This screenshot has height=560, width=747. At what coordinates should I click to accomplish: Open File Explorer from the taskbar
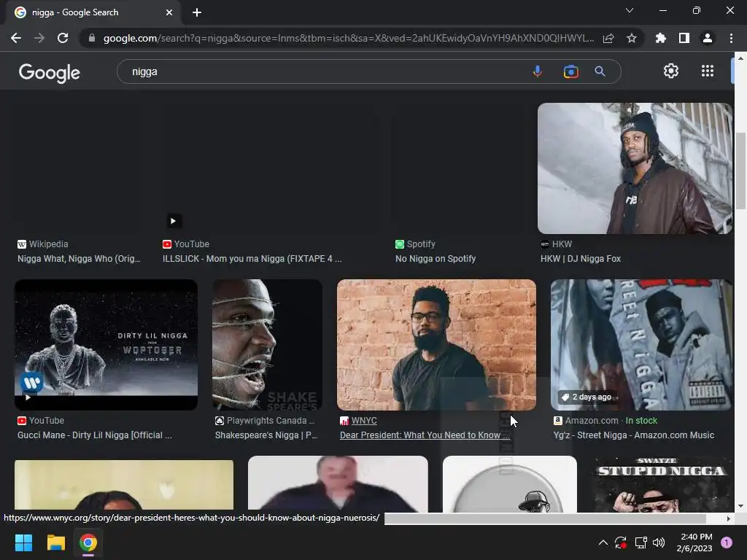(55, 542)
